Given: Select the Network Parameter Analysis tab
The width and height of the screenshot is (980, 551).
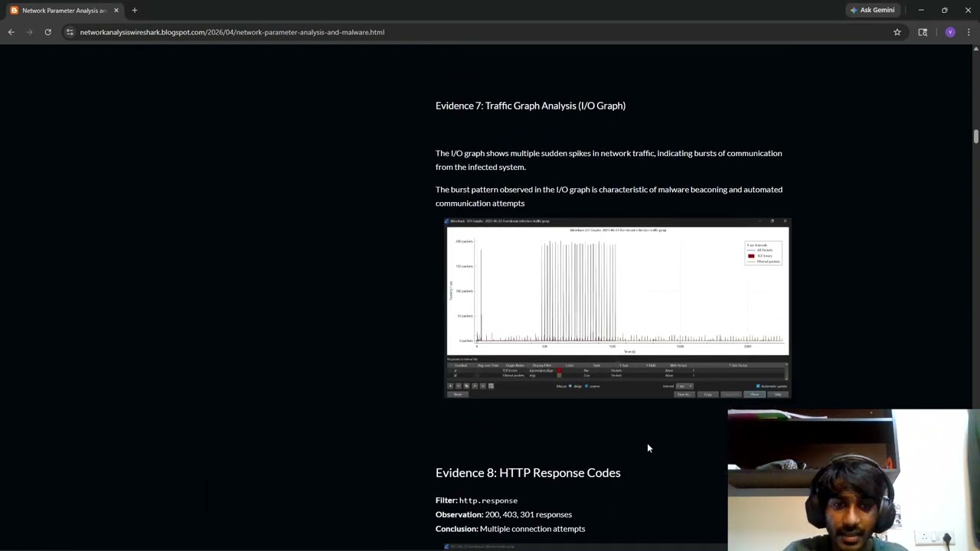Looking at the screenshot, I should (x=64, y=10).
